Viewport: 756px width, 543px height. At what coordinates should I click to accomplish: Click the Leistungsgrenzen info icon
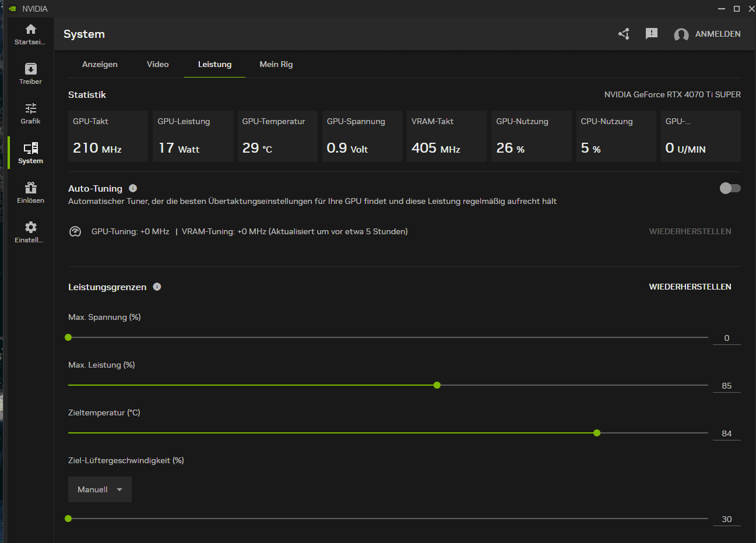pos(157,287)
